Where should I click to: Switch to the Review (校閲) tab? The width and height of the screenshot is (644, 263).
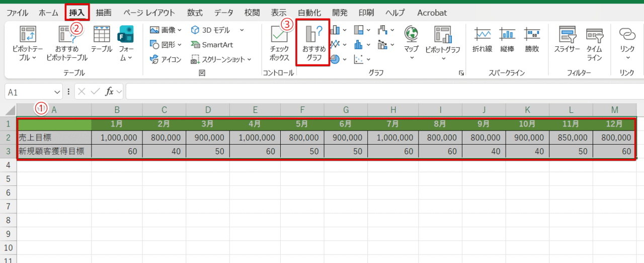point(253,13)
